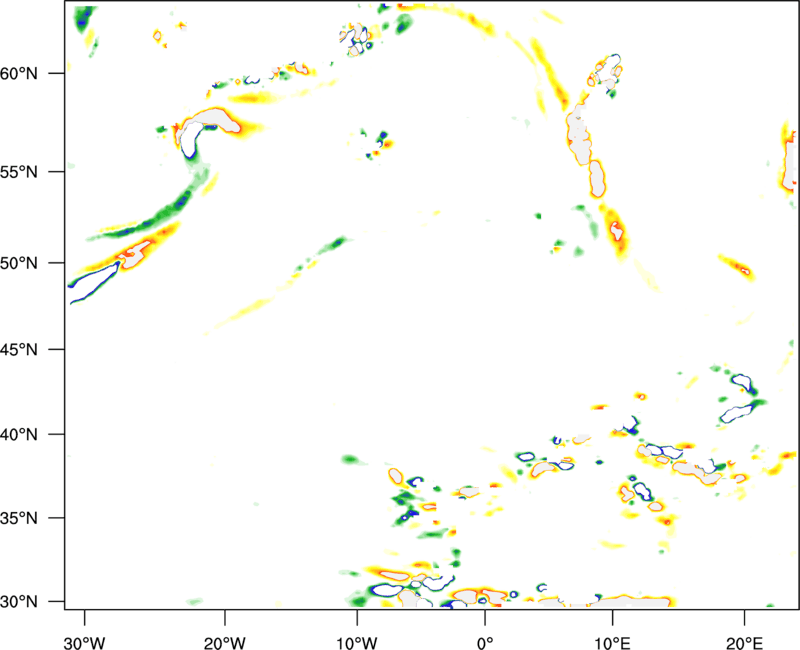Image resolution: width=800 pixels, height=650 pixels.
Task: Click the 35°N latitude label
Action: [19, 518]
